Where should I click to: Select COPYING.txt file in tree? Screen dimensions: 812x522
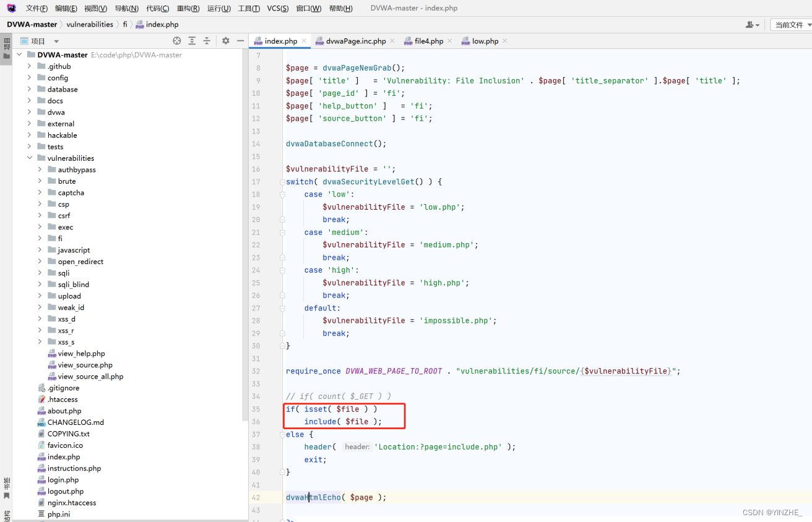[x=64, y=434]
